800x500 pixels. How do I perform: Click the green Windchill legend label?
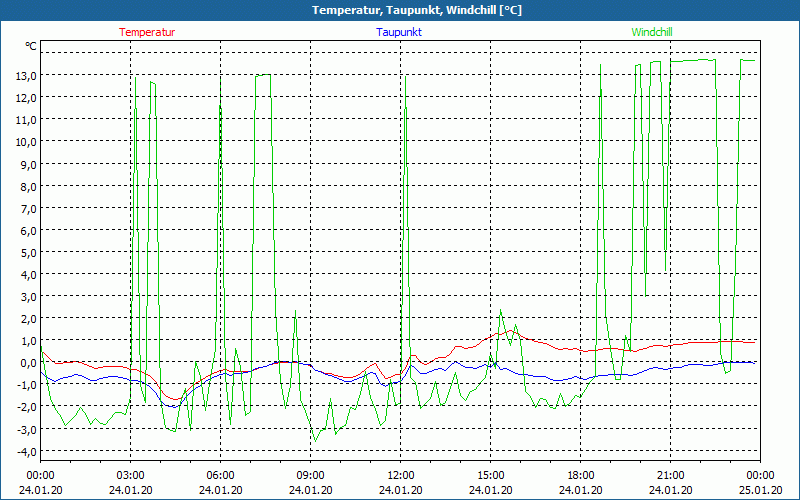pyautogui.click(x=652, y=32)
